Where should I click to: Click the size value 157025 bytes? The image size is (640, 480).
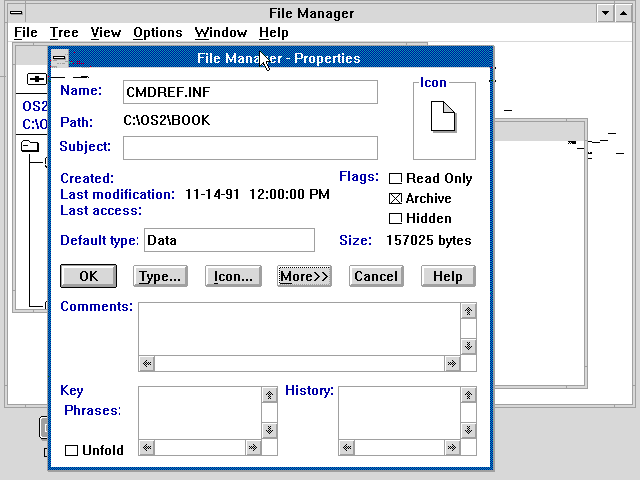429,240
